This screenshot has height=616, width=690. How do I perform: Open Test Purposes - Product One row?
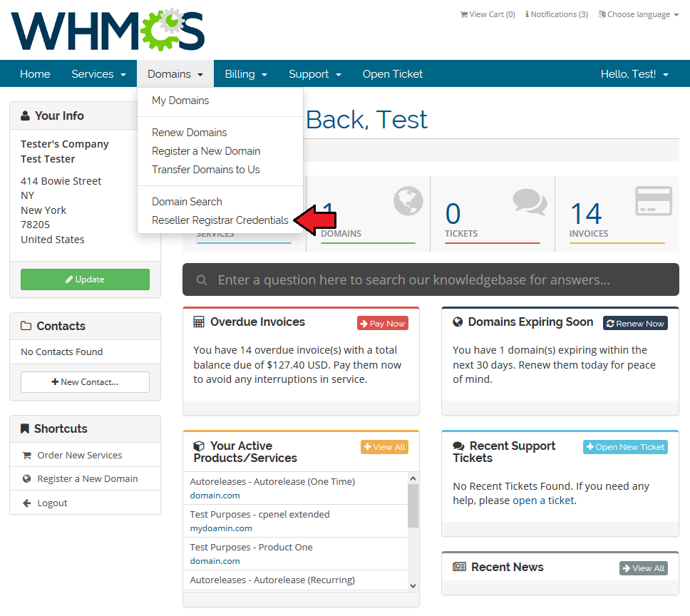[295, 554]
